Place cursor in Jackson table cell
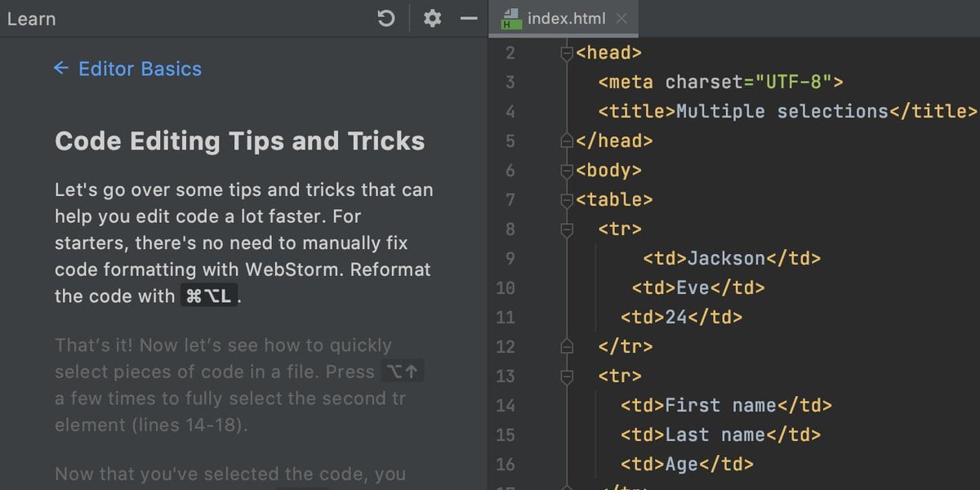This screenshot has height=490, width=980. (x=726, y=259)
